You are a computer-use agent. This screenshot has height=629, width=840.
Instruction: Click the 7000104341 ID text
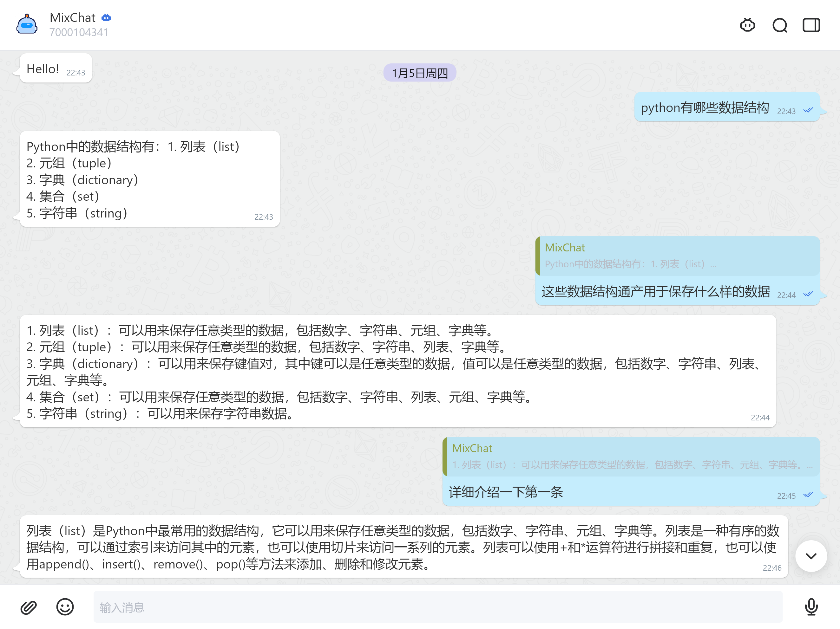79,33
